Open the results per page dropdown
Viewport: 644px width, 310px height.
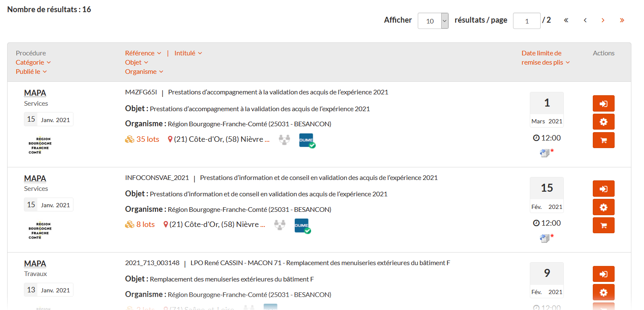click(433, 21)
